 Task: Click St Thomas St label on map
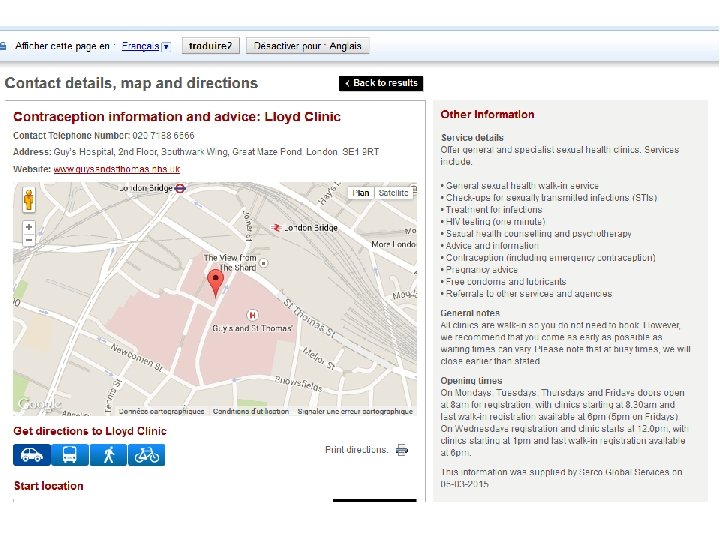point(309,320)
